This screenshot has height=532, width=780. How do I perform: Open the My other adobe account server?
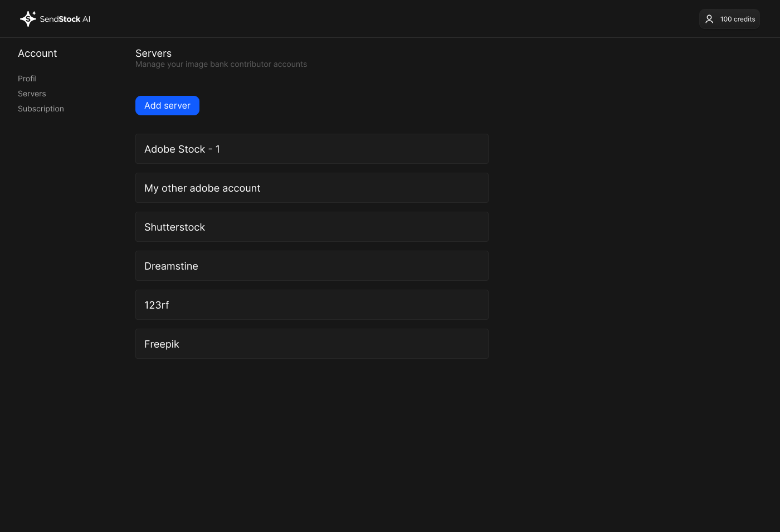(x=312, y=188)
